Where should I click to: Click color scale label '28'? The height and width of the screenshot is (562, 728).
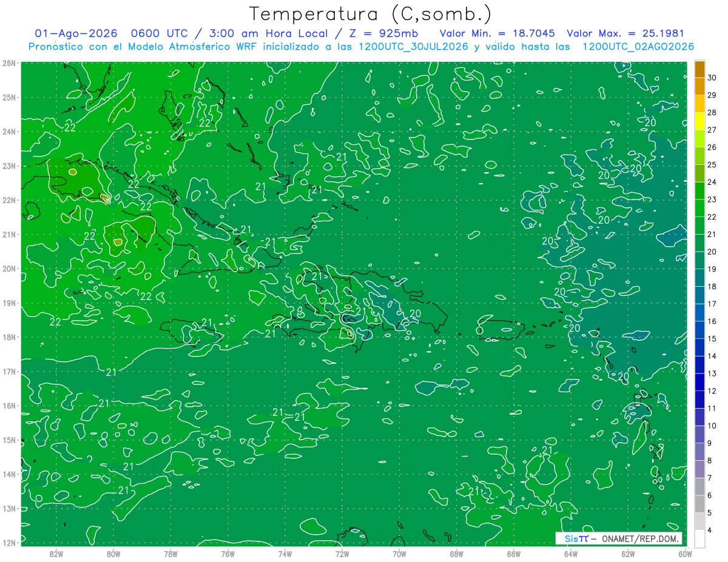[x=712, y=113]
